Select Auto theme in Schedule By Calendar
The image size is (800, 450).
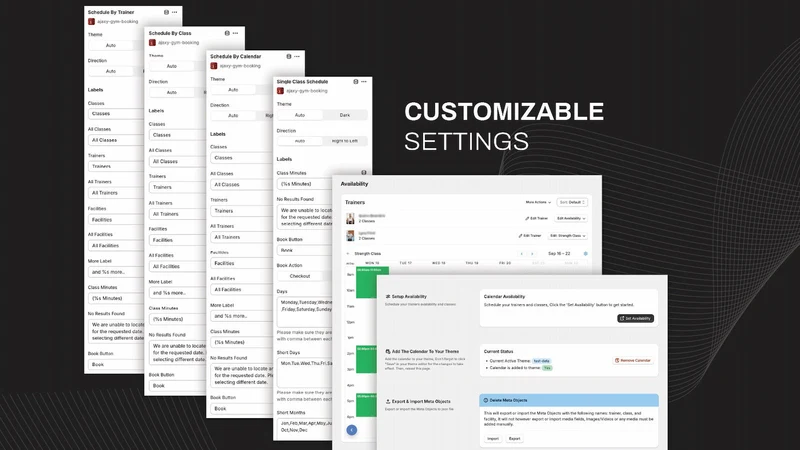(x=233, y=90)
